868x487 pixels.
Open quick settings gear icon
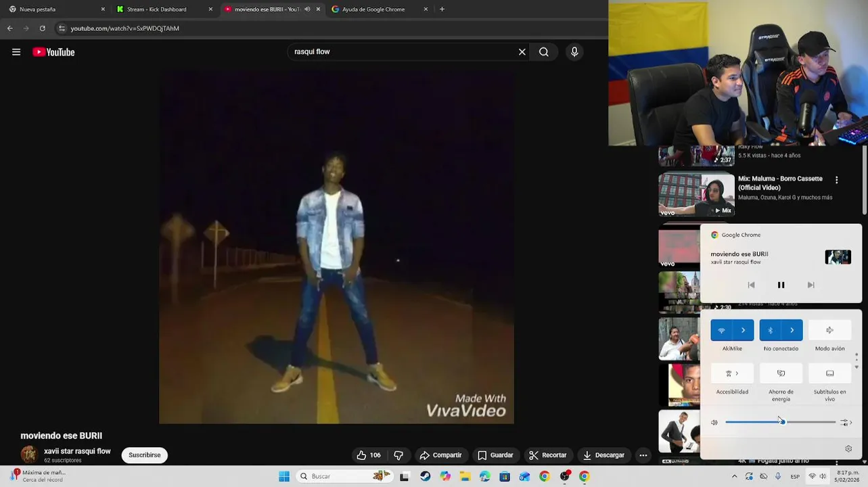[x=848, y=448]
